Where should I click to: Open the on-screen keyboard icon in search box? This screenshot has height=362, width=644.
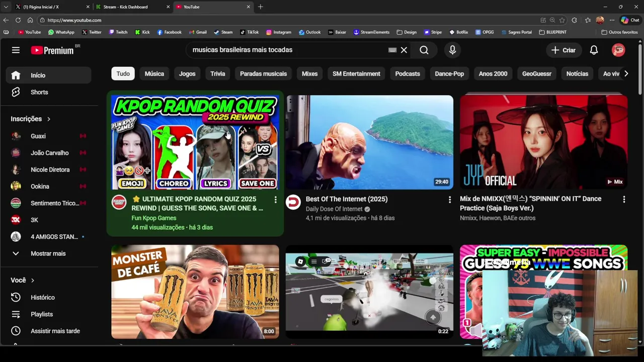[392, 50]
